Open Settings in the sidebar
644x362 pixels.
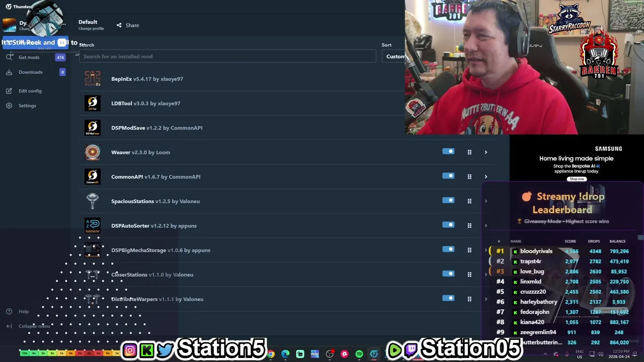[27, 106]
